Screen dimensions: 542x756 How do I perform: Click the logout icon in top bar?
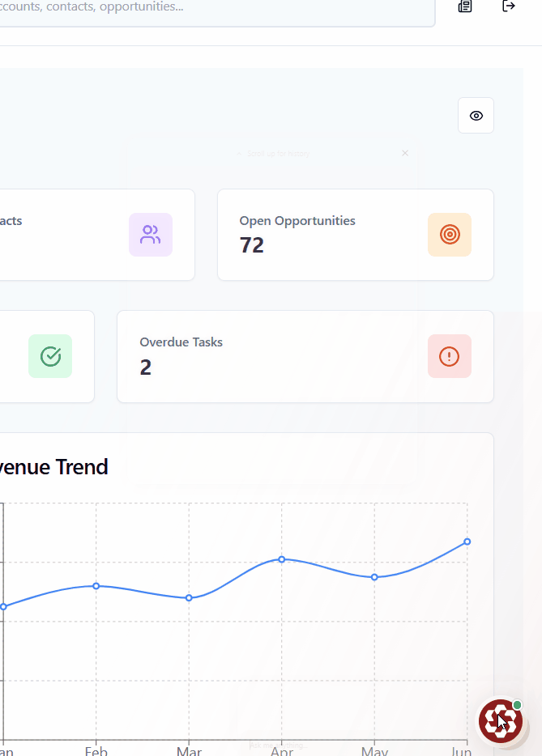[x=509, y=6]
